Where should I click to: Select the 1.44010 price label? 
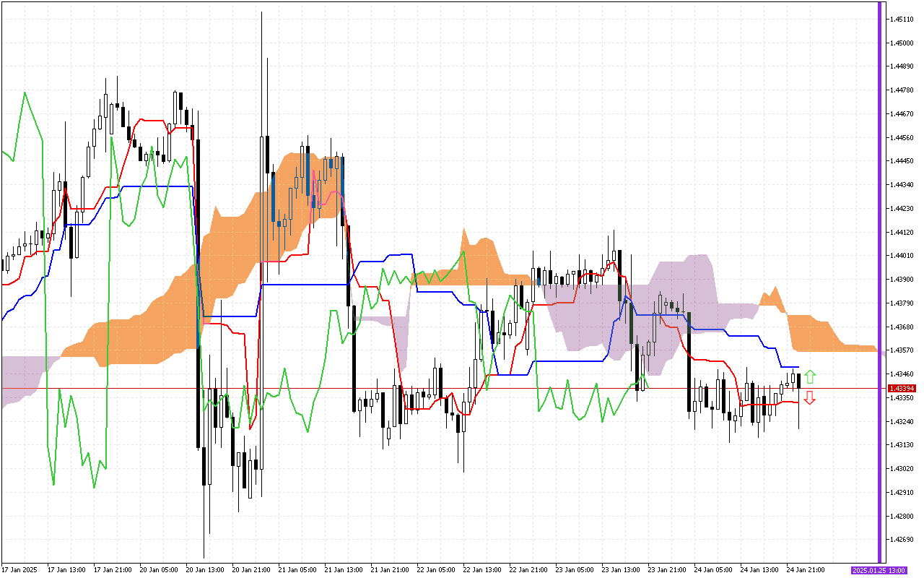tap(902, 256)
